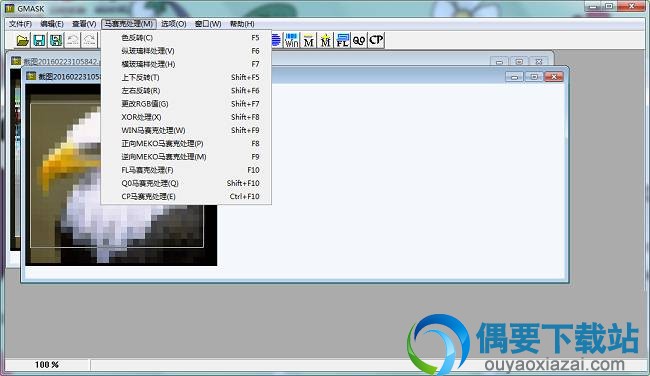Select the Q0 mosaic toolbar icon
Image resolution: width=650 pixels, height=376 pixels.
pos(359,40)
